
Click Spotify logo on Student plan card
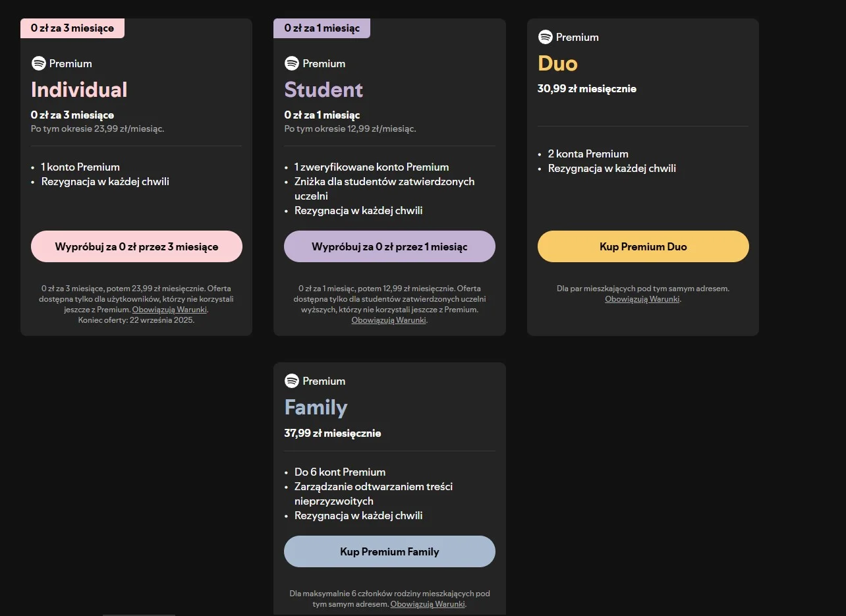pyautogui.click(x=291, y=63)
